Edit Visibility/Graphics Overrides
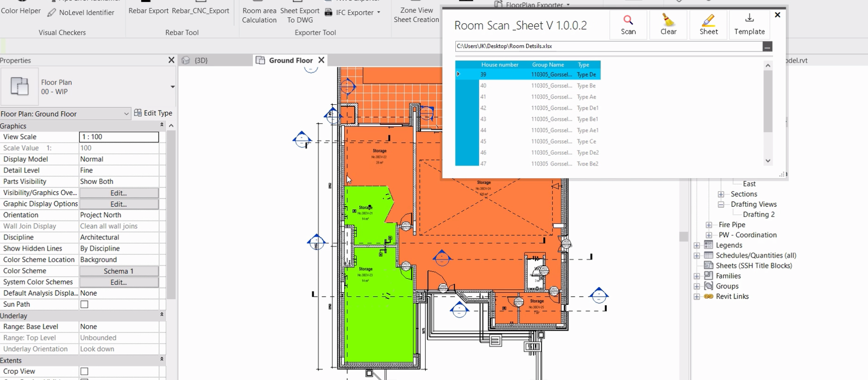 tap(119, 193)
